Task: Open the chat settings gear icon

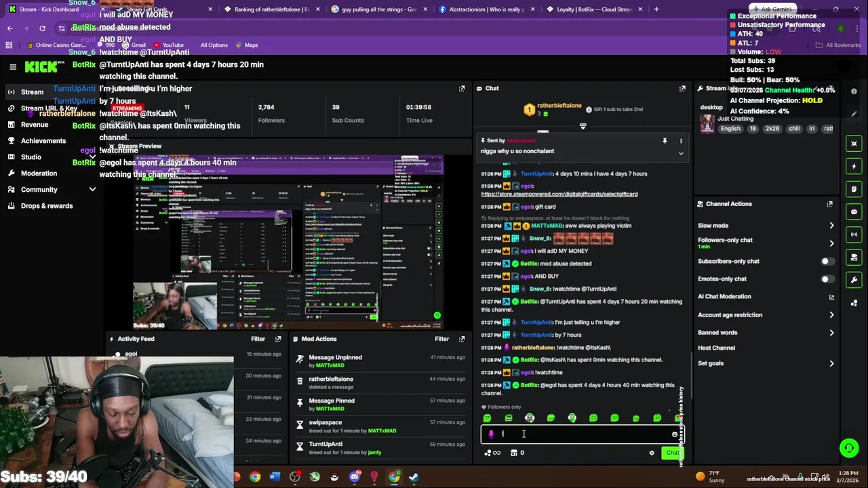Action: (652, 453)
